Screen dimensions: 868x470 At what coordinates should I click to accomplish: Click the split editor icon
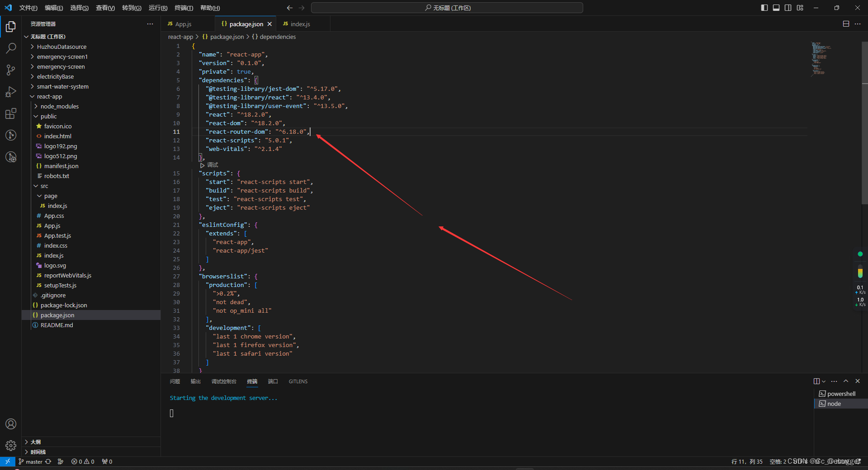point(846,24)
